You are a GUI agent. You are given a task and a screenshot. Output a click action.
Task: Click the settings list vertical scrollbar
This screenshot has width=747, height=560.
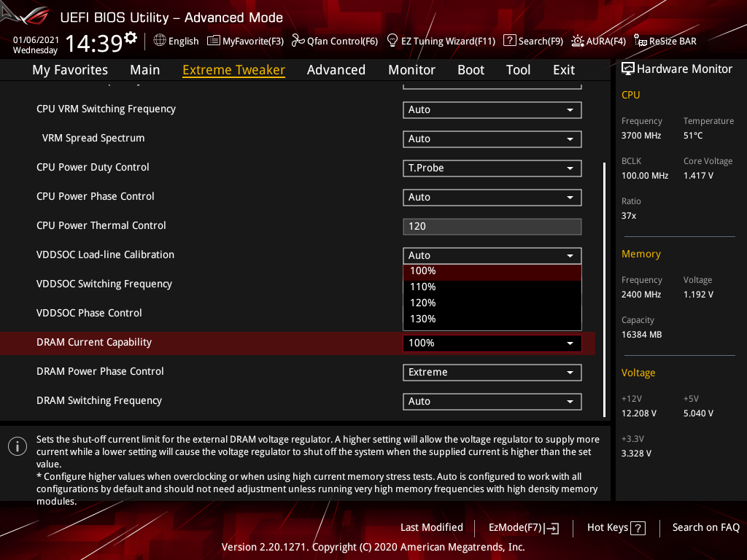pyautogui.click(x=605, y=290)
